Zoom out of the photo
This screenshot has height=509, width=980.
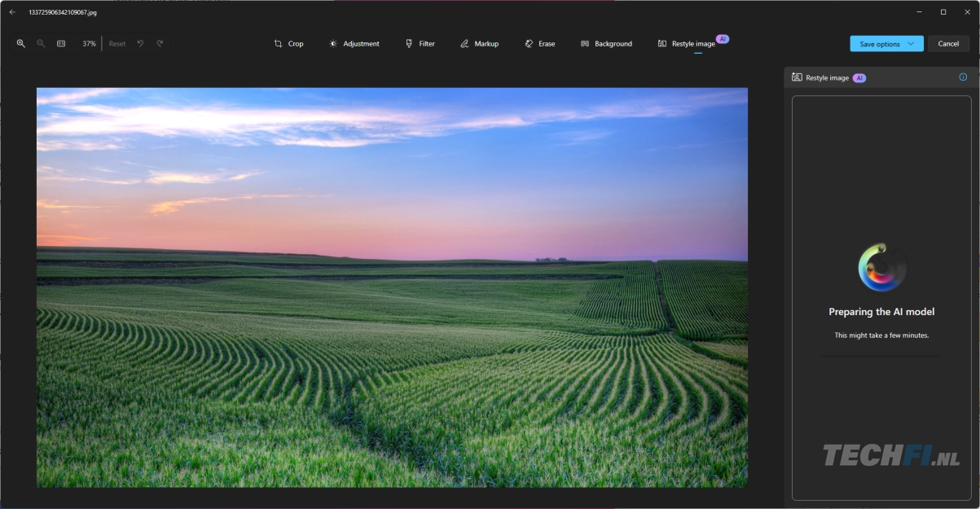tap(41, 44)
